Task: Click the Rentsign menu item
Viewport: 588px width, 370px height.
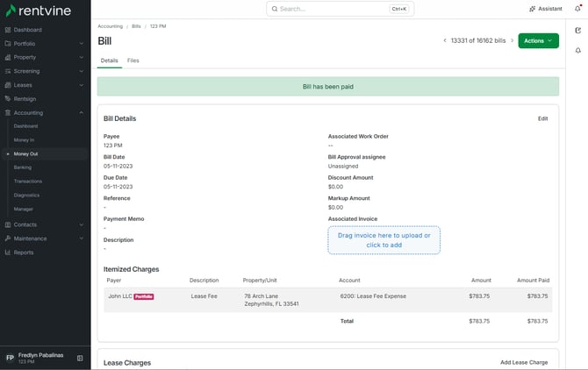Action: (x=25, y=99)
